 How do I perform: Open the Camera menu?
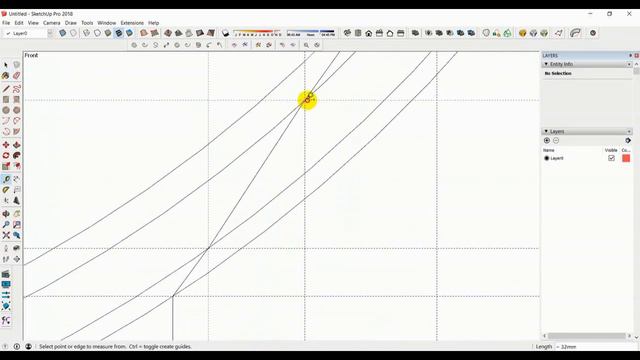[52, 23]
